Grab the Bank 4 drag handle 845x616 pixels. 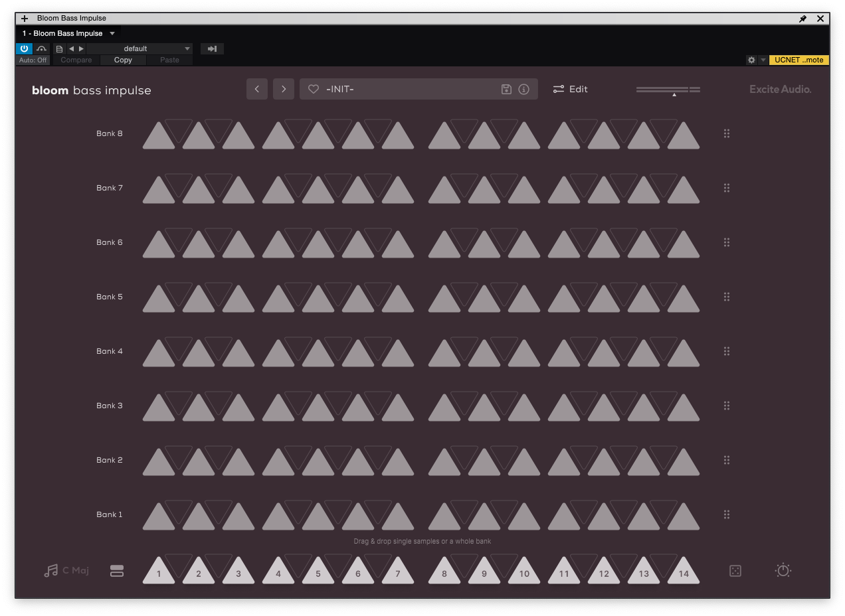coord(727,351)
